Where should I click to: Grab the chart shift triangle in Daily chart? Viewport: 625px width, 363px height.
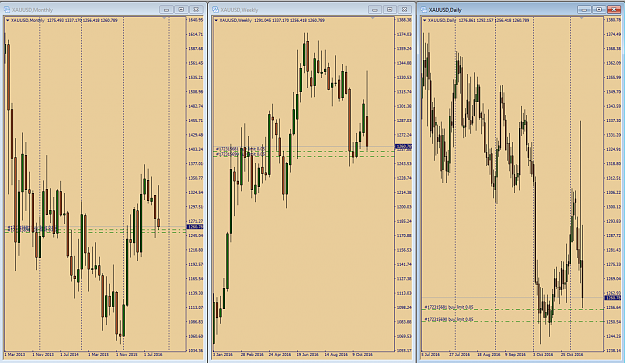coord(582,18)
